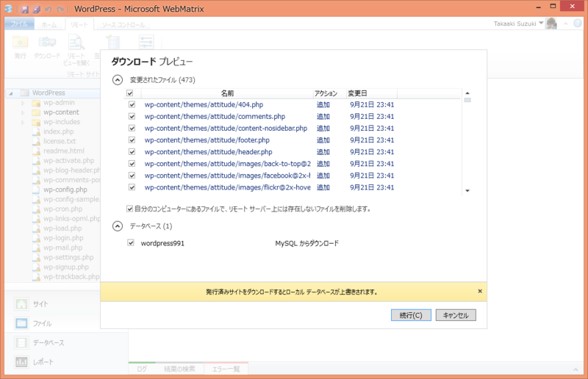The width and height of the screenshot is (588, 379).
Task: Uncheck the footer.php file checkbox
Action: pyautogui.click(x=132, y=140)
